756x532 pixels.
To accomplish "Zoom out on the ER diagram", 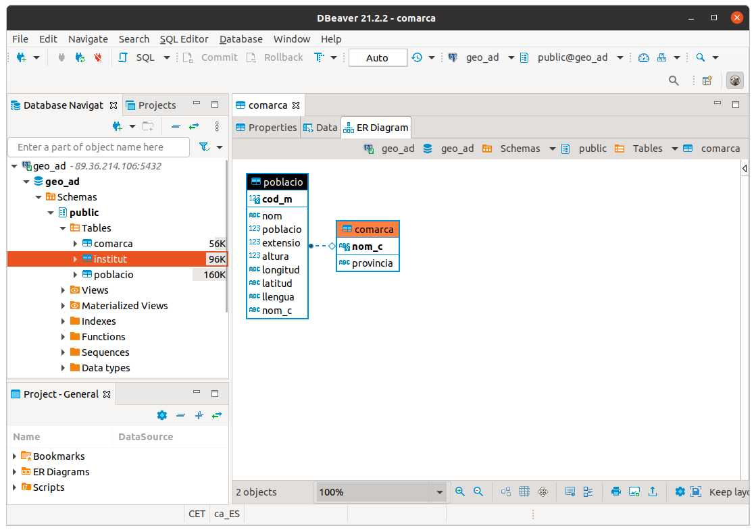I will coord(478,492).
